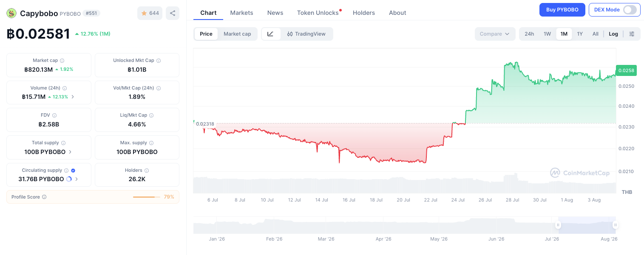Select 24h time range
644x255 pixels.
click(x=529, y=34)
